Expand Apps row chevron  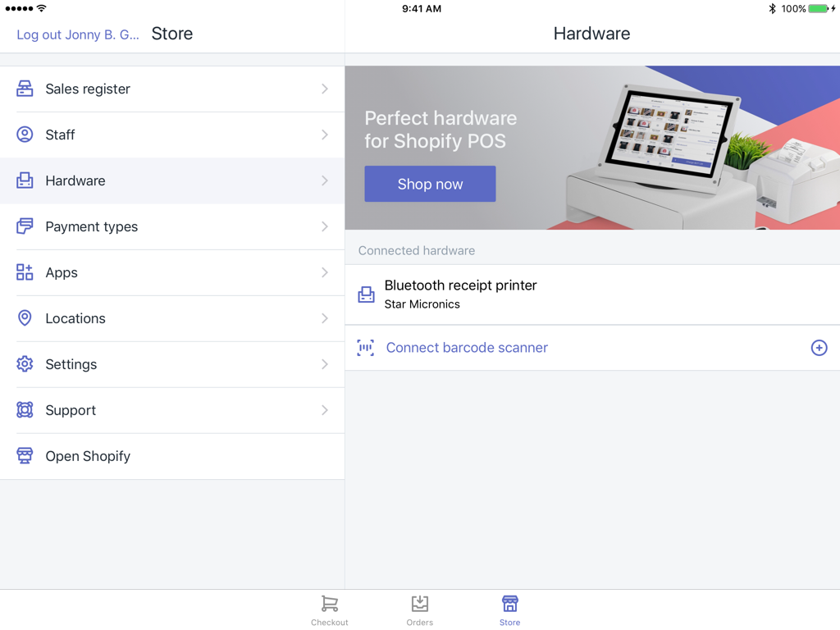325,272
